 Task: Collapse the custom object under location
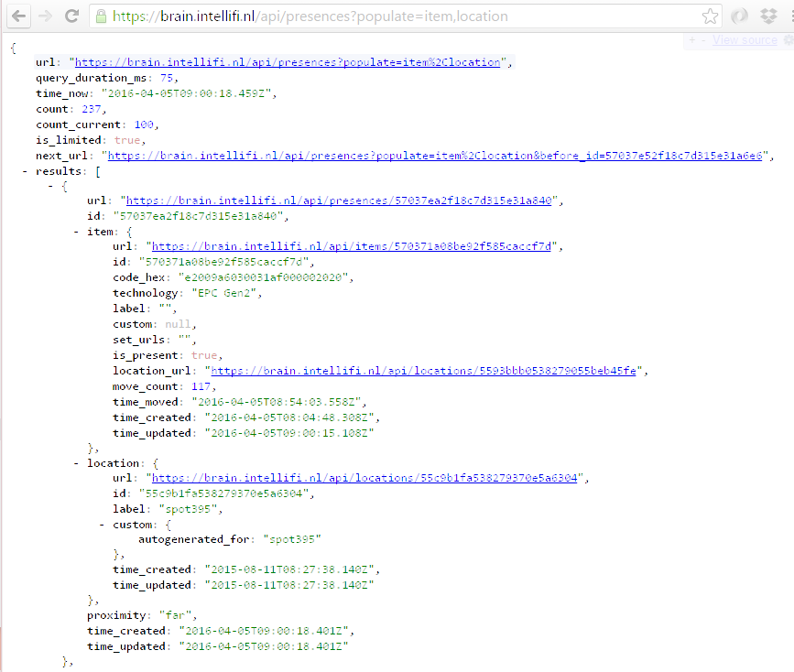click(x=102, y=525)
